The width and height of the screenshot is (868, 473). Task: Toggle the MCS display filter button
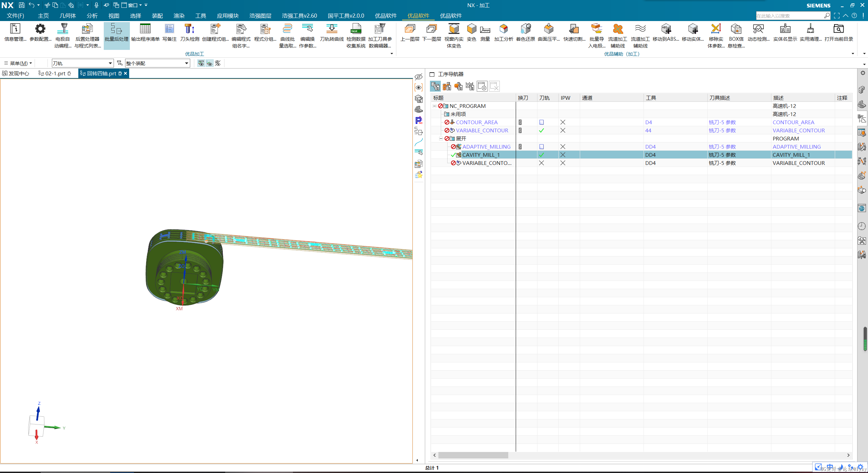pyautogui.click(x=201, y=63)
